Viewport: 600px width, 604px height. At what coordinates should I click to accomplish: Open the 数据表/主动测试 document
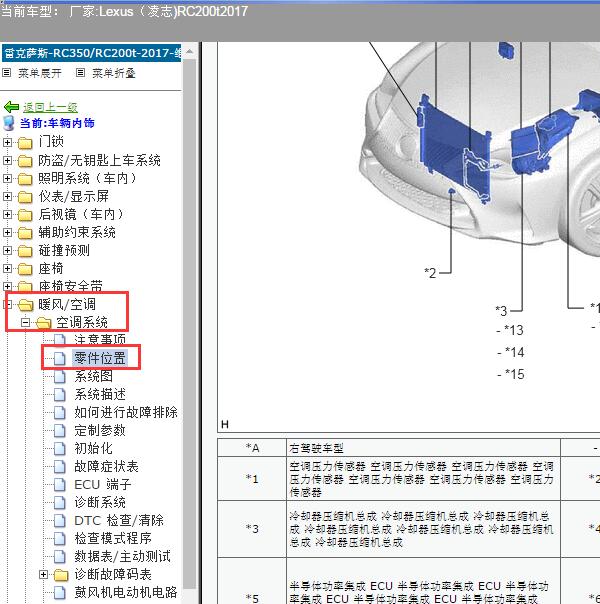(x=122, y=556)
